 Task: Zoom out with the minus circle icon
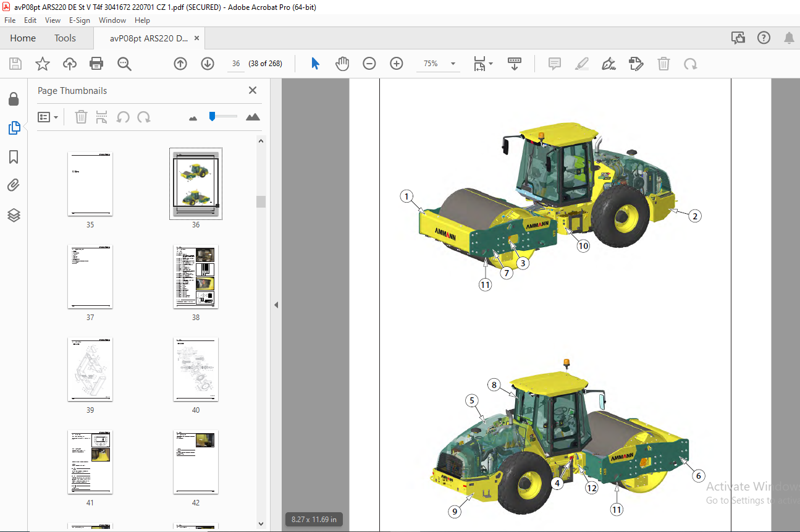369,64
